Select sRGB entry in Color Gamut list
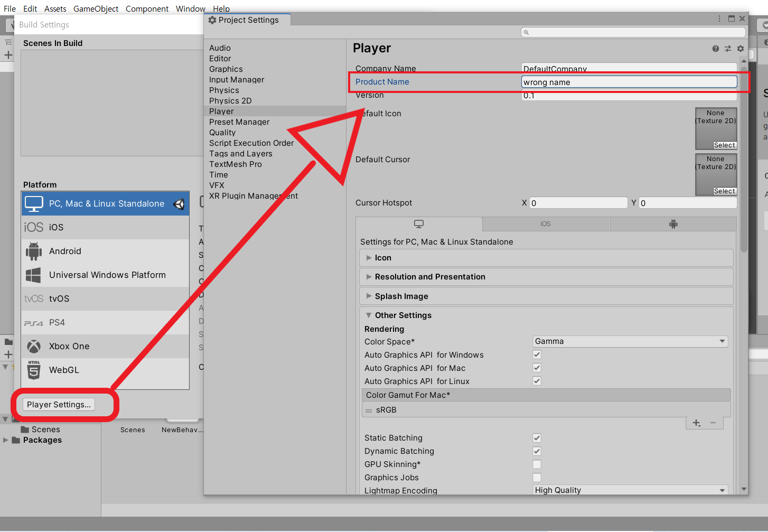Viewport: 768px width, 532px height. pyautogui.click(x=546, y=410)
